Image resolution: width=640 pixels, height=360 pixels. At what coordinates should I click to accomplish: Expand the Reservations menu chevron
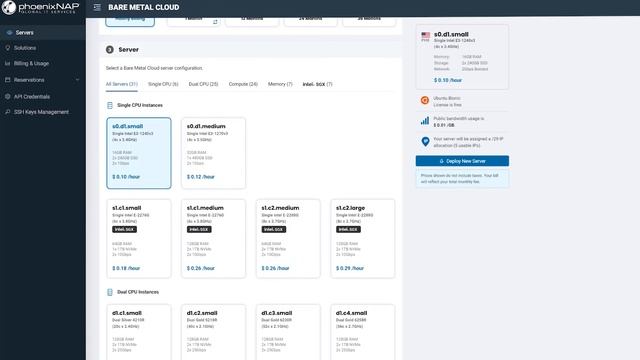point(78,80)
